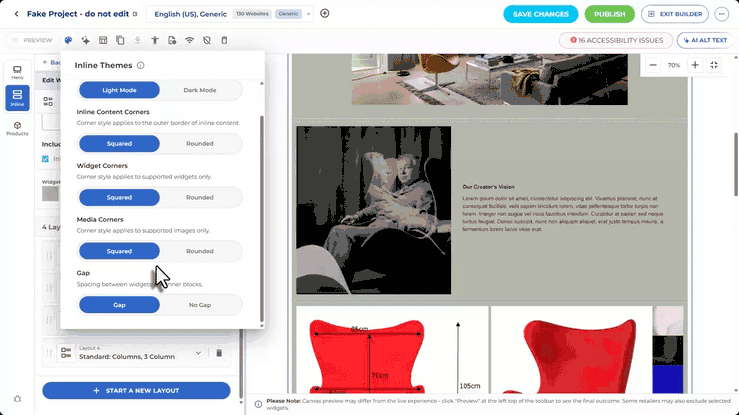Click the crossed-out shield icon in toolbar
The width and height of the screenshot is (739, 415).
click(x=207, y=41)
